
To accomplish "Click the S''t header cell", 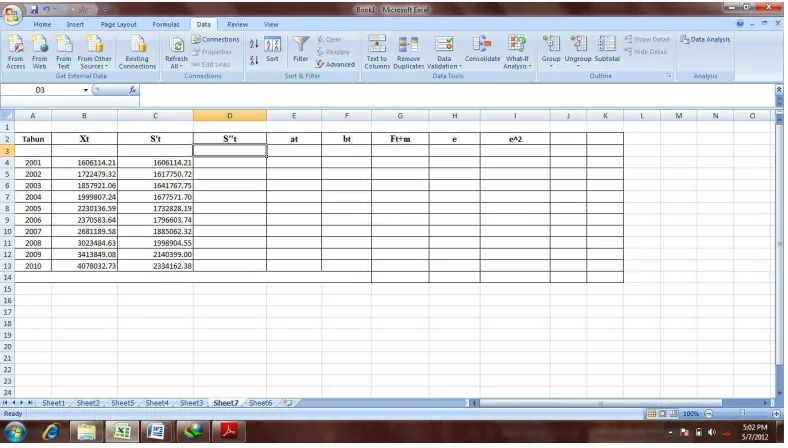I will (230, 139).
